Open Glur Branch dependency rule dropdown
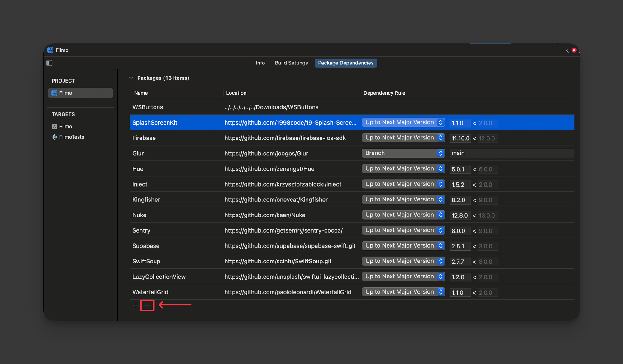Viewport: 623px width, 364px height. pyautogui.click(x=403, y=153)
